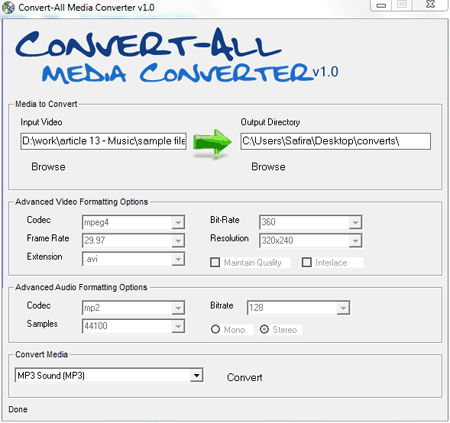Screen dimensions: 450x423
Task: Select the Mono radio button
Action: tap(215, 330)
